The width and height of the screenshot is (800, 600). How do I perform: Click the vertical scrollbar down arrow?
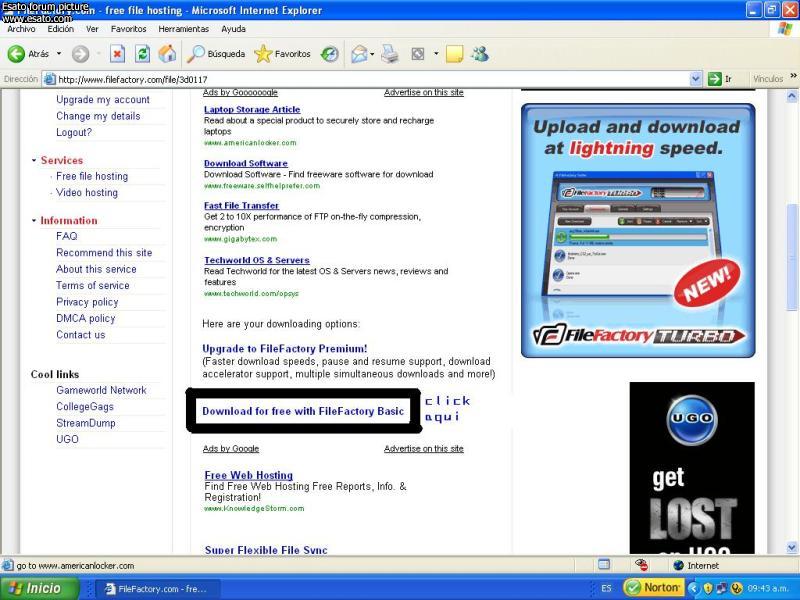tap(791, 548)
